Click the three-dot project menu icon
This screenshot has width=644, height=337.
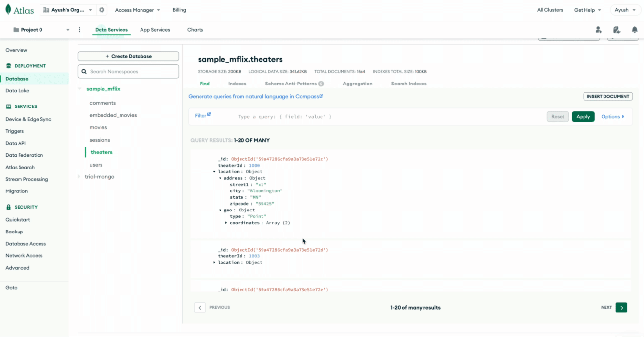point(79,30)
